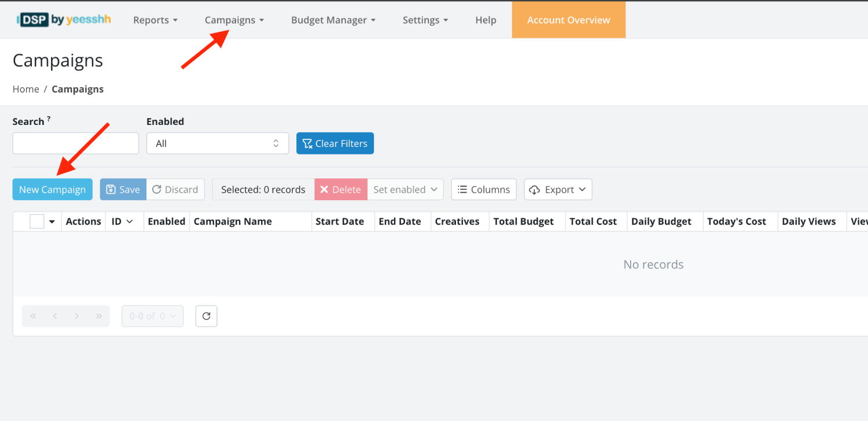Click the Clear Filters button
This screenshot has width=868, height=421.
click(335, 143)
